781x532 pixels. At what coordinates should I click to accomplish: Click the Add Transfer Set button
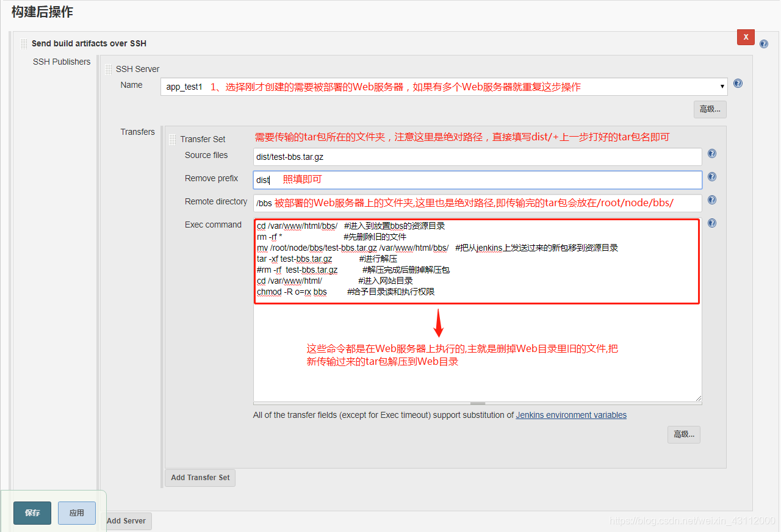click(x=200, y=478)
